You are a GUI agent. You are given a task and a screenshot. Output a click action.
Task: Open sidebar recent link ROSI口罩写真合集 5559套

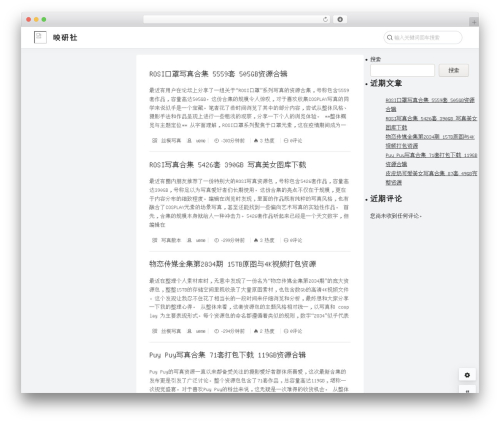[430, 105]
